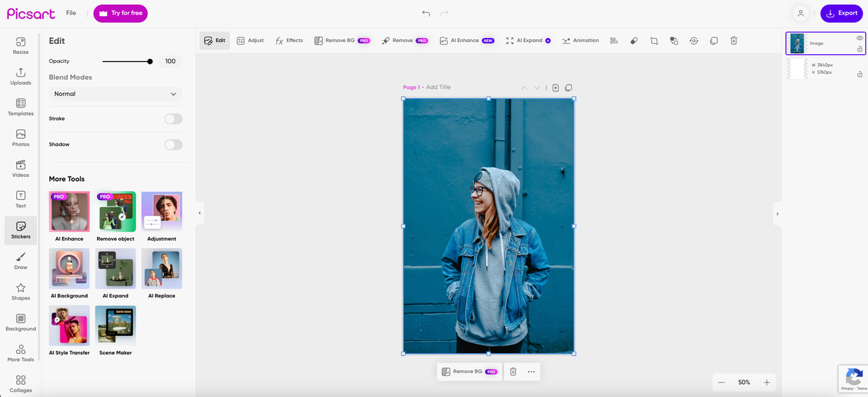Click the replace image icon in toolbar
Image resolution: width=868 pixels, height=397 pixels.
[674, 41]
